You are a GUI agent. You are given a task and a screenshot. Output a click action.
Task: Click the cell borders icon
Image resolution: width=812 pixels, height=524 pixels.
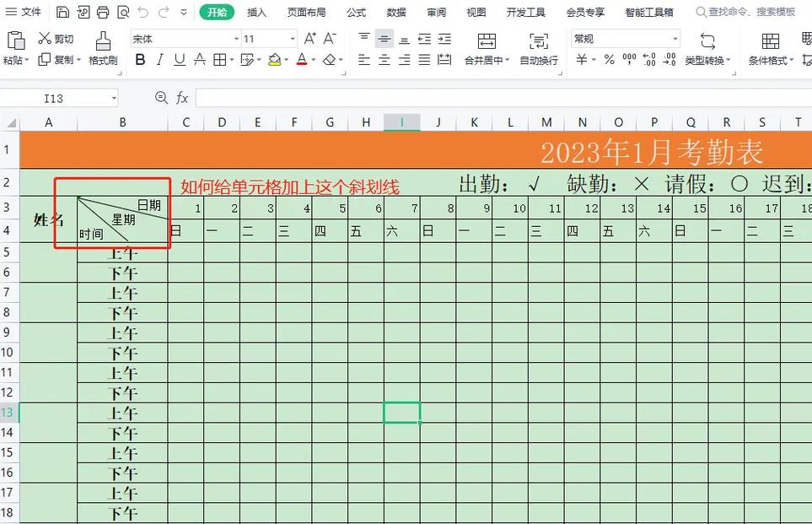219,60
